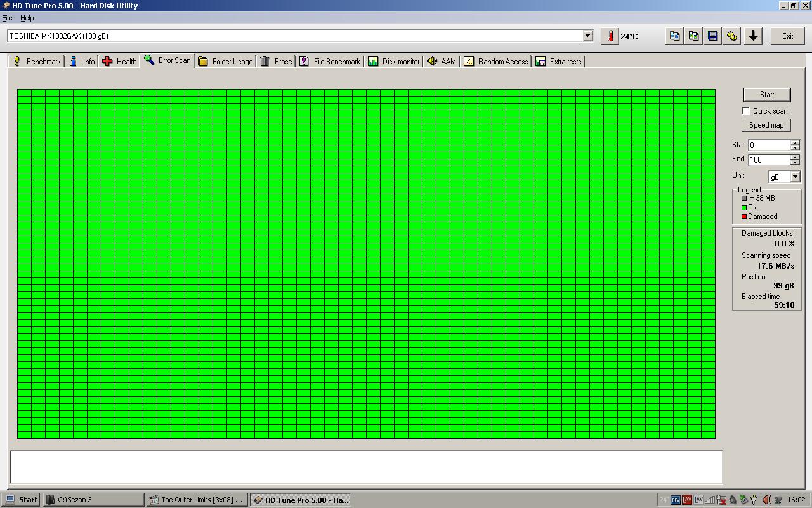Open The Outer Limits taskbar window
This screenshot has height=508, width=812.
click(197, 500)
